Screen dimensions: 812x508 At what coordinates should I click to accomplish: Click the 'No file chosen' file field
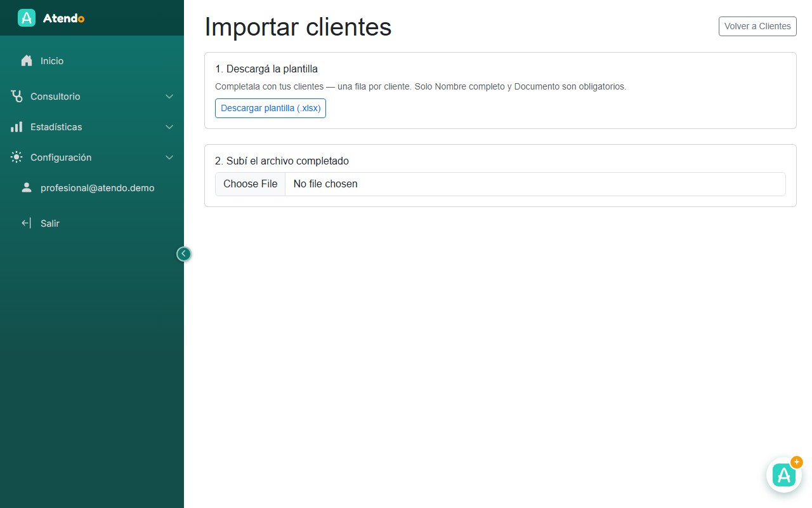click(x=501, y=184)
